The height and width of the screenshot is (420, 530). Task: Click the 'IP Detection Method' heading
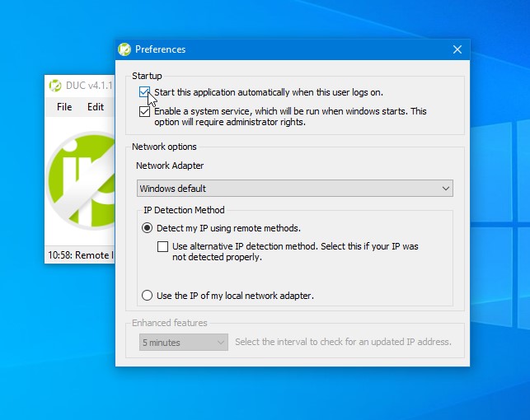[184, 210]
